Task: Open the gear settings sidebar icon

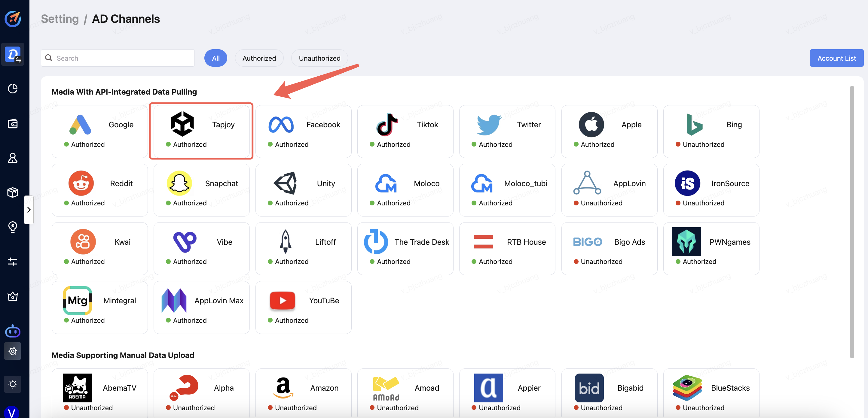Action: tap(12, 351)
